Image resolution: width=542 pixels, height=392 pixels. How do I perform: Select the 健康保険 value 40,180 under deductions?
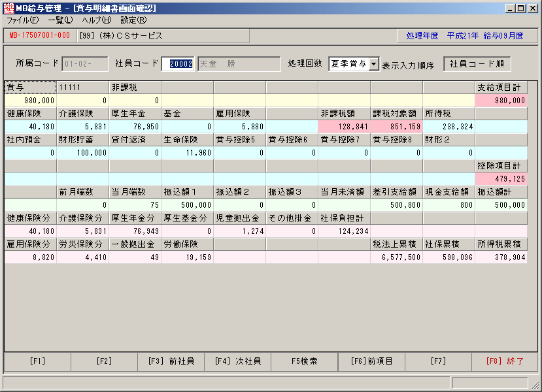31,127
